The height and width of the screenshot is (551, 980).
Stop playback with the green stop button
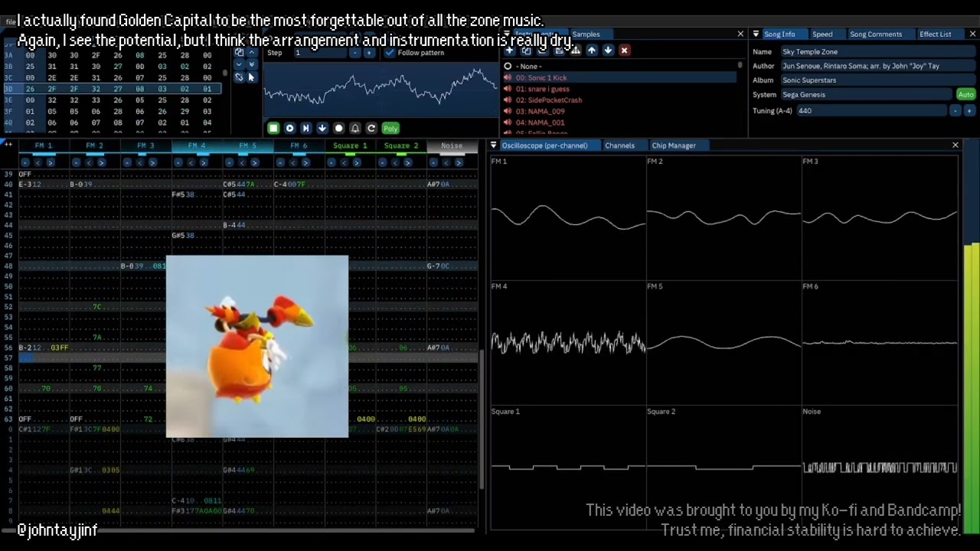click(273, 128)
